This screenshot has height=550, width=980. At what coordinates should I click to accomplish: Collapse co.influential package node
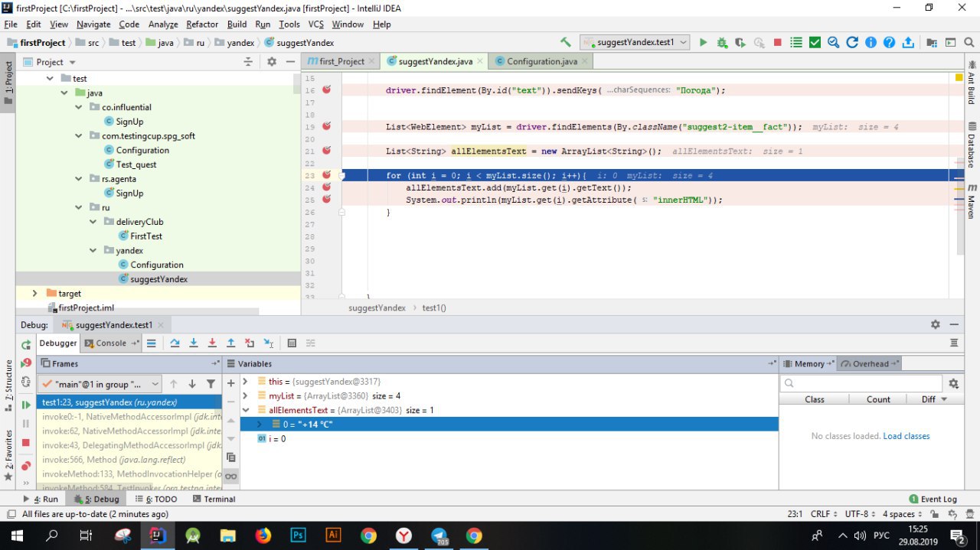click(x=78, y=107)
